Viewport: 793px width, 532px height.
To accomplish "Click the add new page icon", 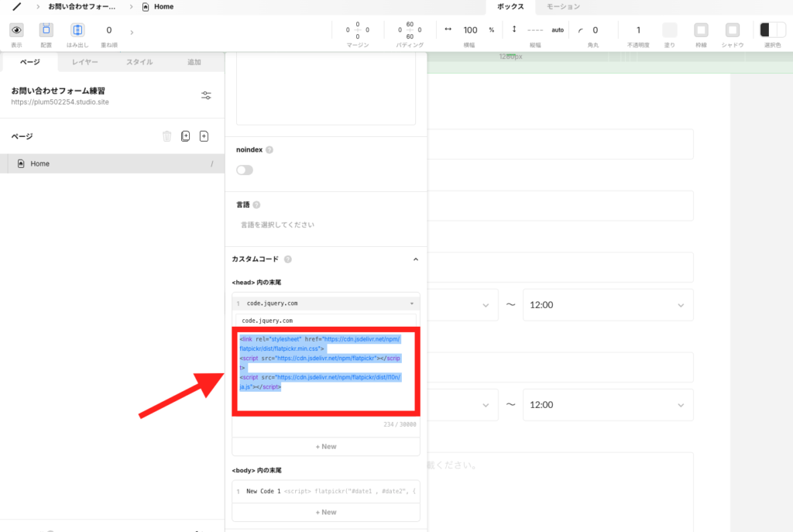I will tap(204, 136).
